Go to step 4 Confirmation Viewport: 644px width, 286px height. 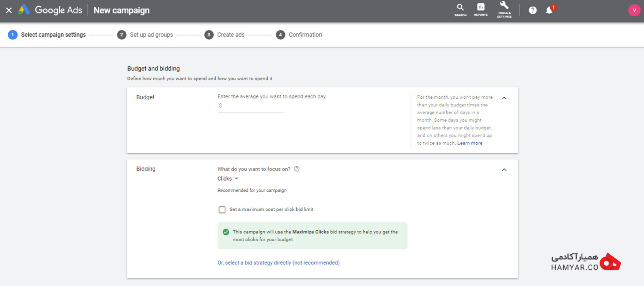(x=299, y=35)
